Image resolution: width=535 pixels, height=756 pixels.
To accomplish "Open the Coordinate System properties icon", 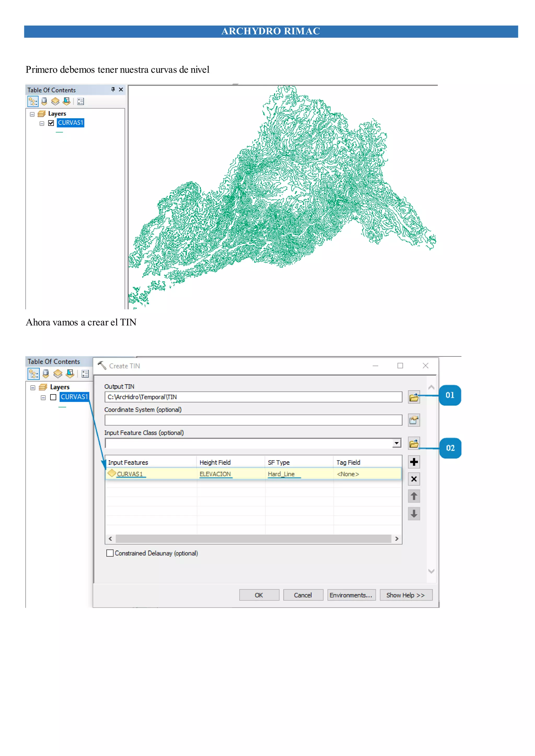I will (414, 420).
